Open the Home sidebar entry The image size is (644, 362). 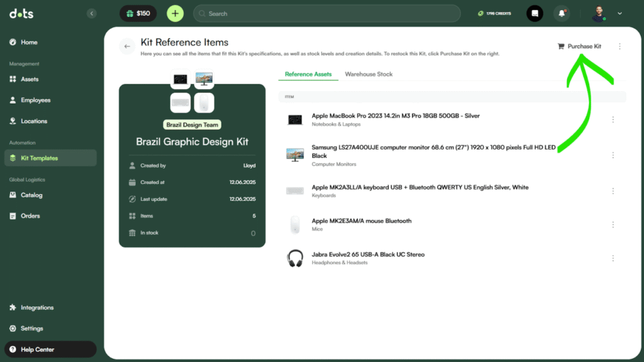14,42
